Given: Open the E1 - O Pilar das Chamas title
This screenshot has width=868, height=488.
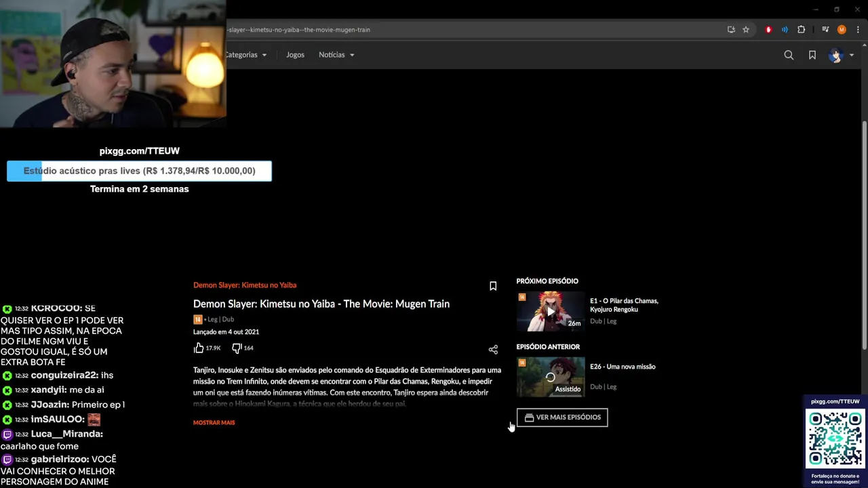Looking at the screenshot, I should tap(624, 305).
